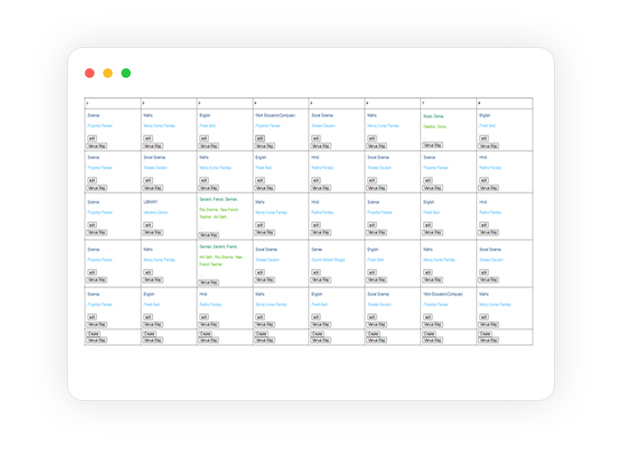Click edit in period 2 English cell

coord(148,317)
